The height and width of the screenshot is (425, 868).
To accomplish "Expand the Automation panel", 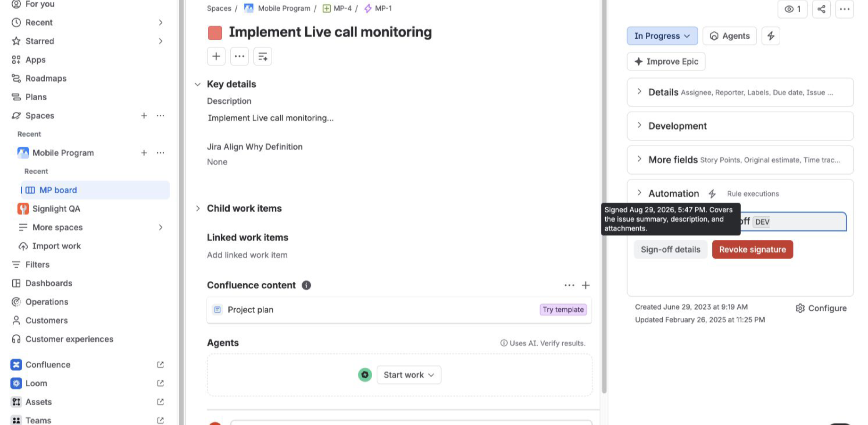I will [639, 193].
